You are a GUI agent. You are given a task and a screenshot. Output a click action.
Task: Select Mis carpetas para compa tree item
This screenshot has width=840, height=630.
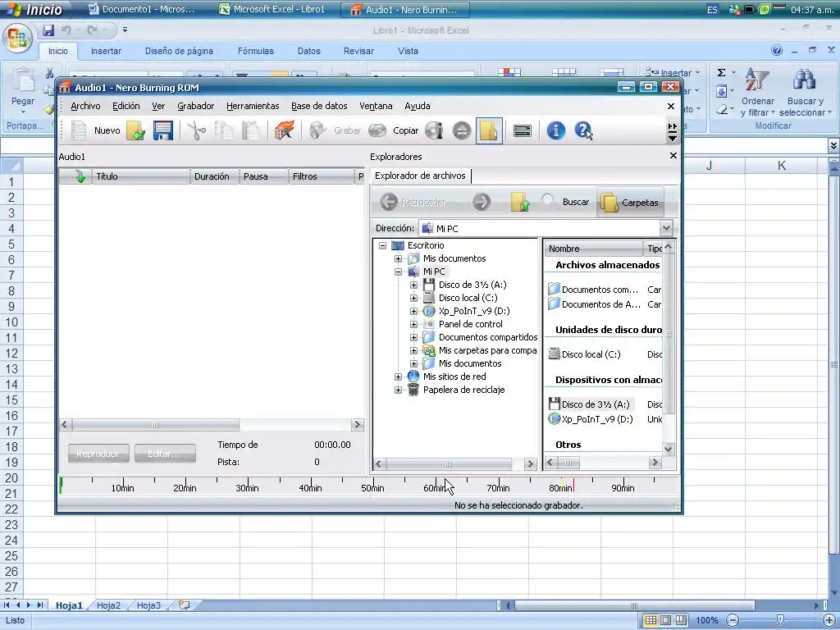[x=487, y=350]
